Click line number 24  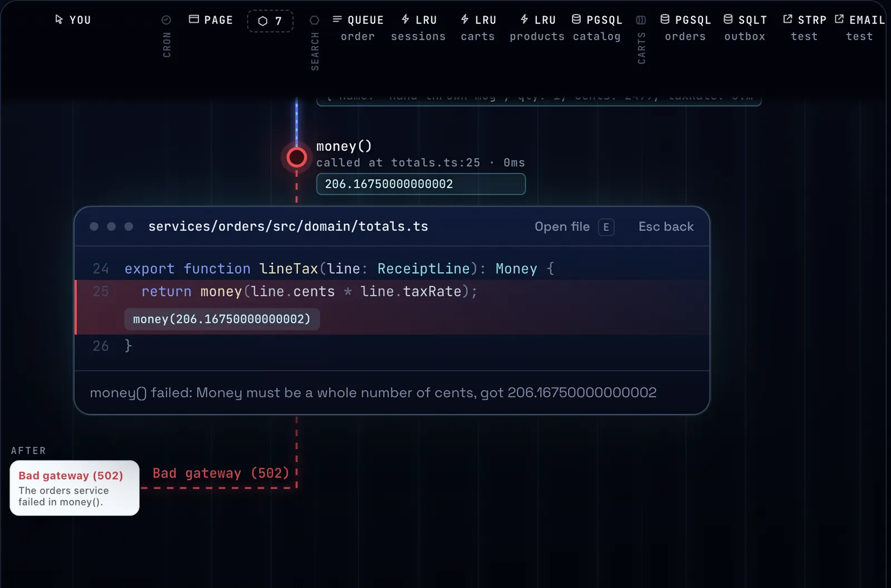point(101,269)
